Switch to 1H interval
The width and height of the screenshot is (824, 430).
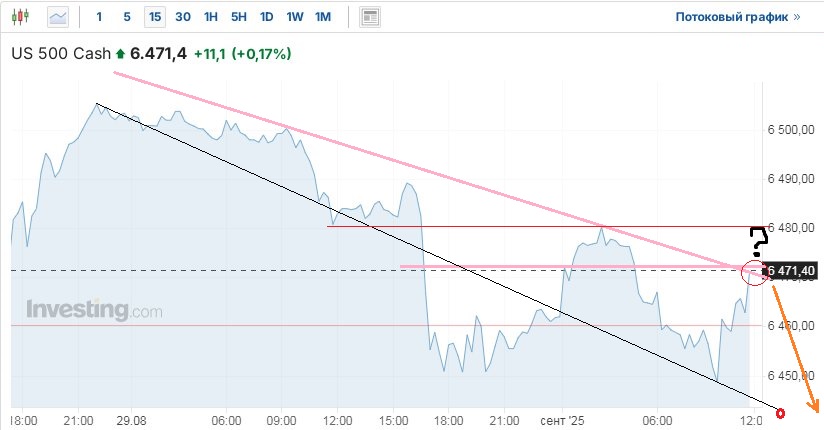coord(211,17)
